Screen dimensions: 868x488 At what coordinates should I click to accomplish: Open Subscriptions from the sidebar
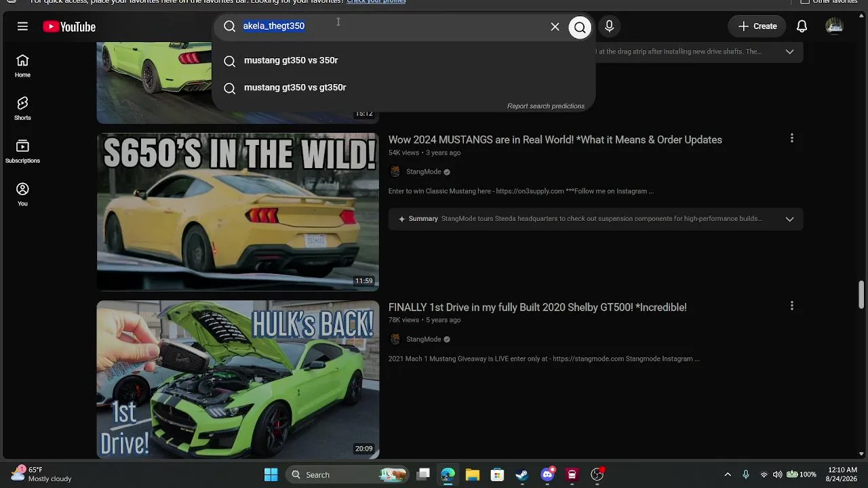pos(22,152)
